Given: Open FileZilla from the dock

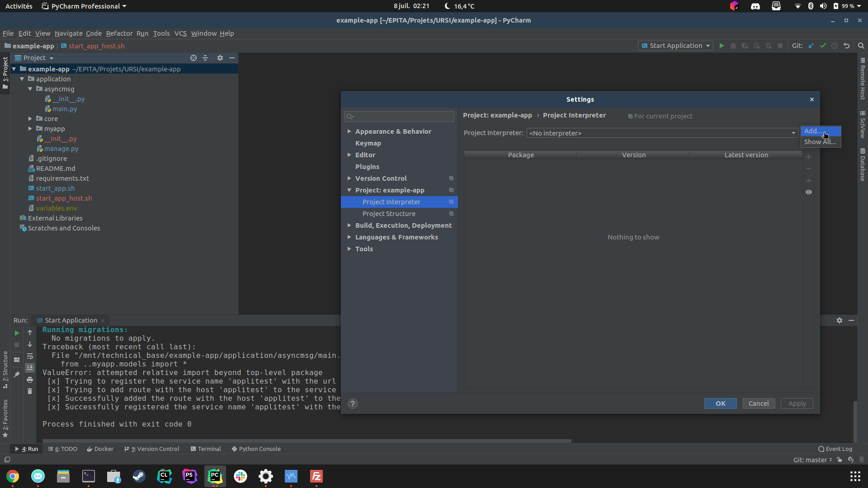Looking at the screenshot, I should 316,476.
